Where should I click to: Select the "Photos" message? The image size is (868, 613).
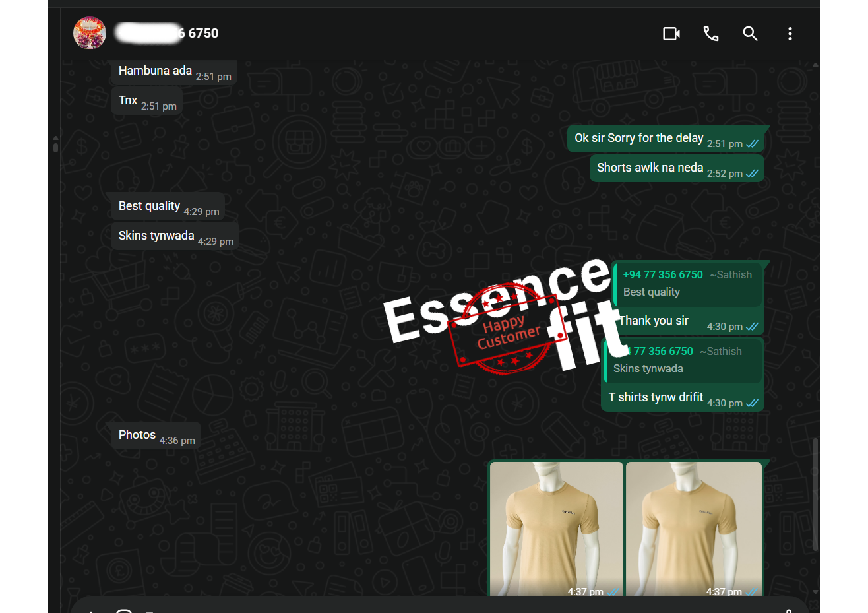tap(156, 436)
